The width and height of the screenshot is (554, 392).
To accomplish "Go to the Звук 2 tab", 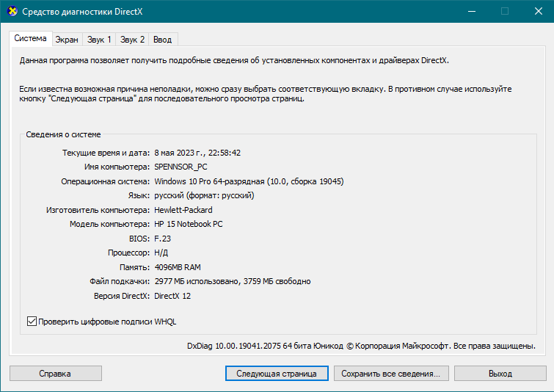I will click(133, 39).
